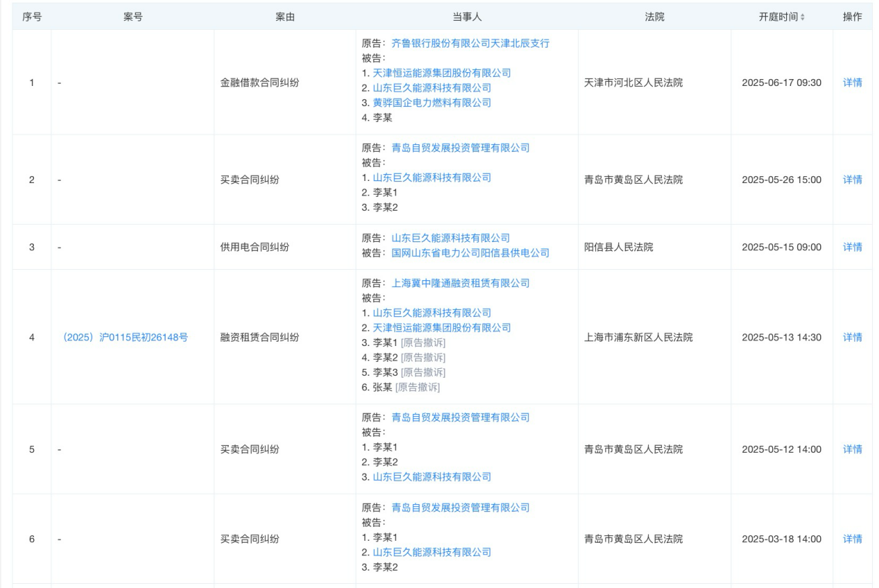The width and height of the screenshot is (879, 588).
Task: Select court 阳信县人民法院
Action: click(x=619, y=247)
